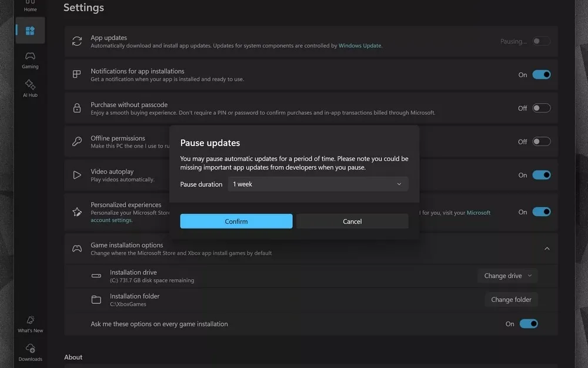Enable Purchase without passcode toggle
Image resolution: width=588 pixels, height=368 pixels.
tap(541, 108)
